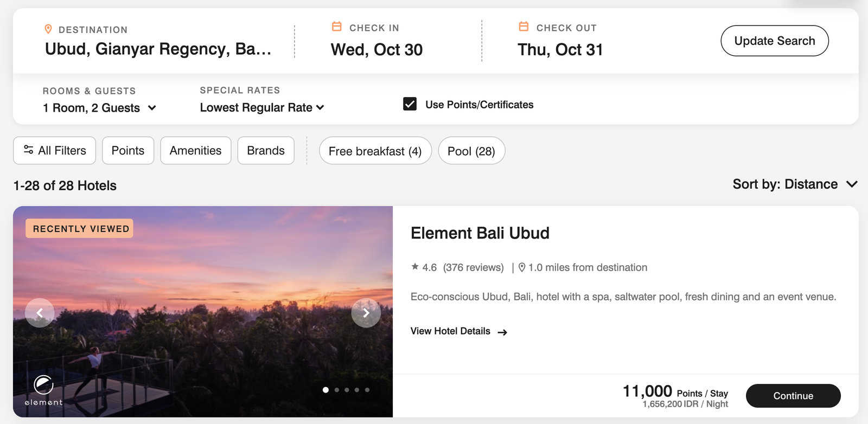Click the check-in calendar icon
Screen dimensions: 868x424
tap(337, 26)
